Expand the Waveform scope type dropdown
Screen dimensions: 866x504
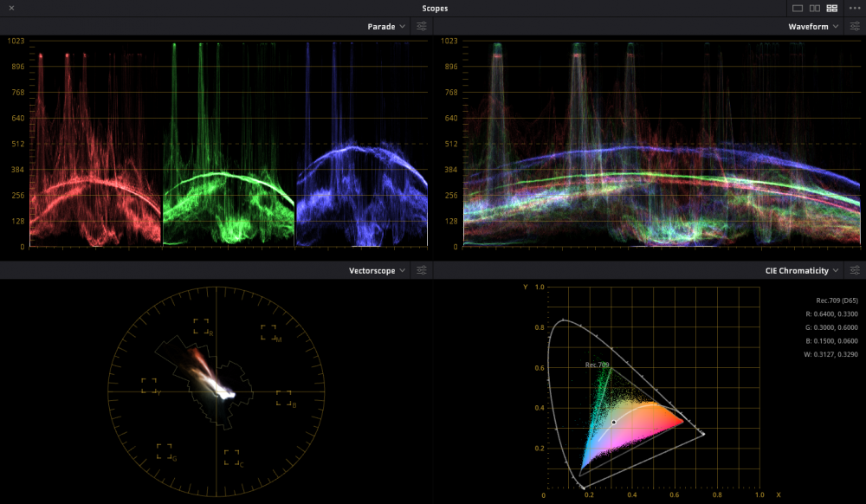click(814, 27)
